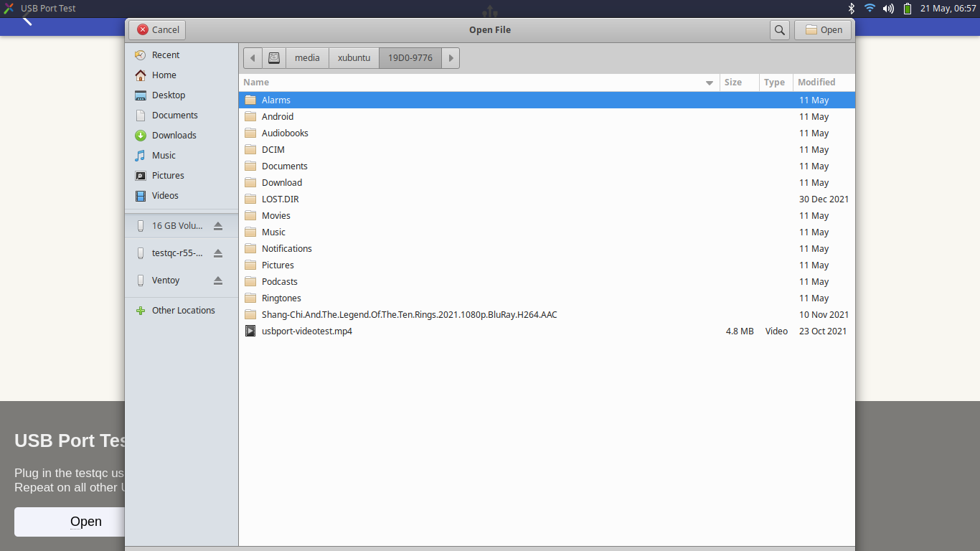Viewport: 980px width, 551px height.
Task: Go back using the left breadcrumb arrow
Action: [x=252, y=57]
